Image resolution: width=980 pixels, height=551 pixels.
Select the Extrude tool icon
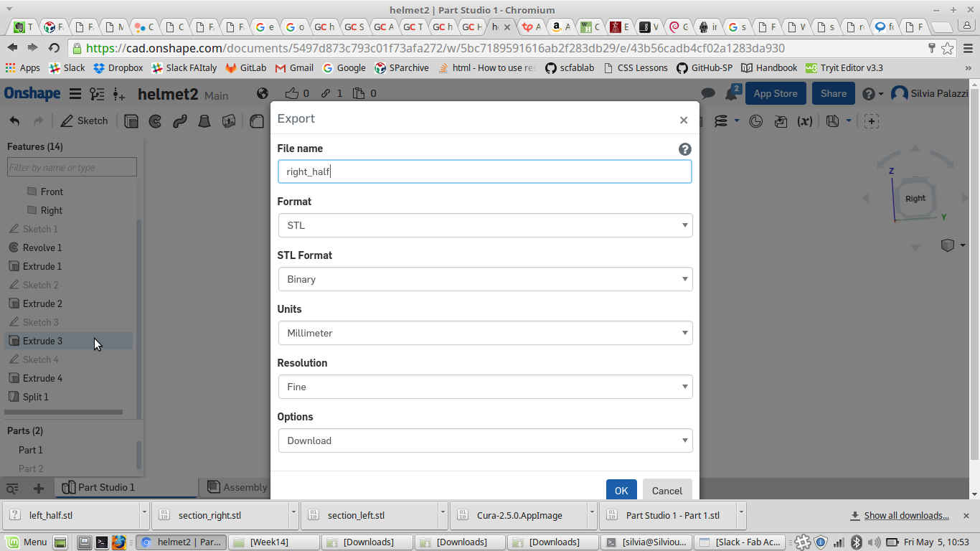tap(131, 121)
